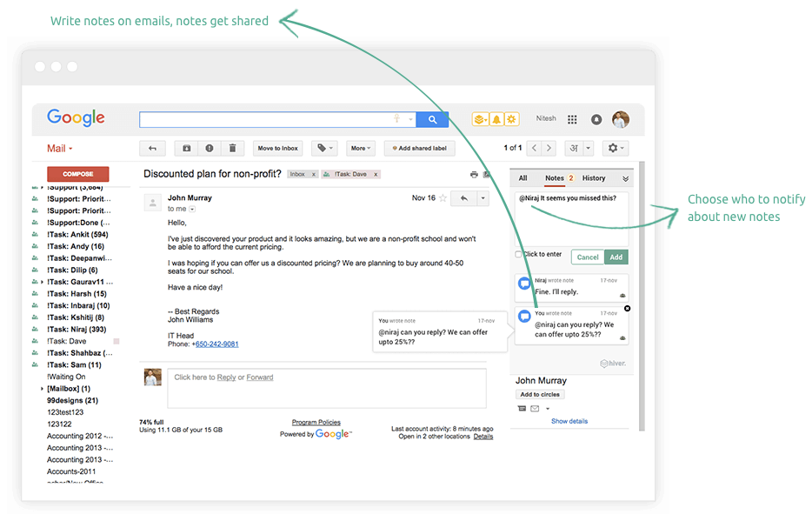Toggle the Click to enter checkbox
Image resolution: width=812 pixels, height=514 pixels.
(518, 255)
